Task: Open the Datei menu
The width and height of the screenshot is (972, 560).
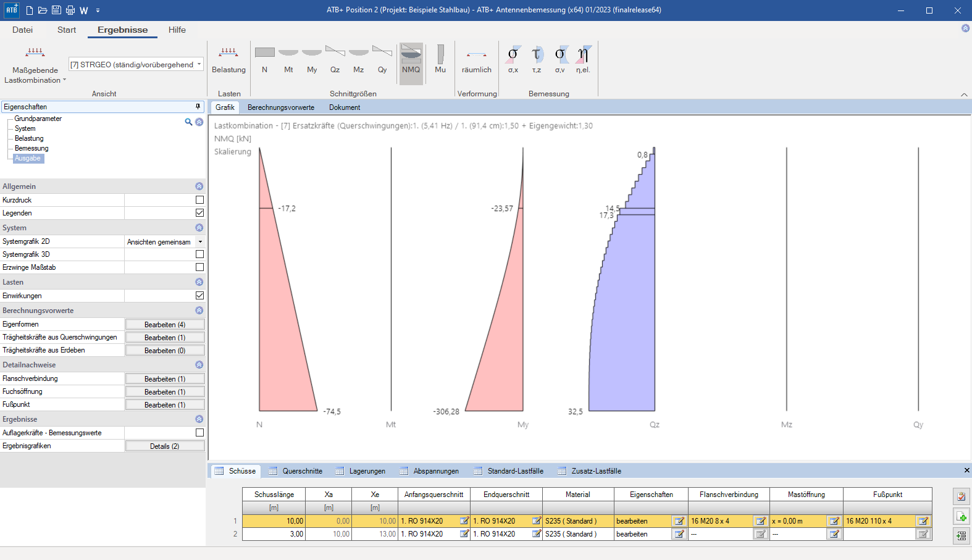Action: [22, 30]
